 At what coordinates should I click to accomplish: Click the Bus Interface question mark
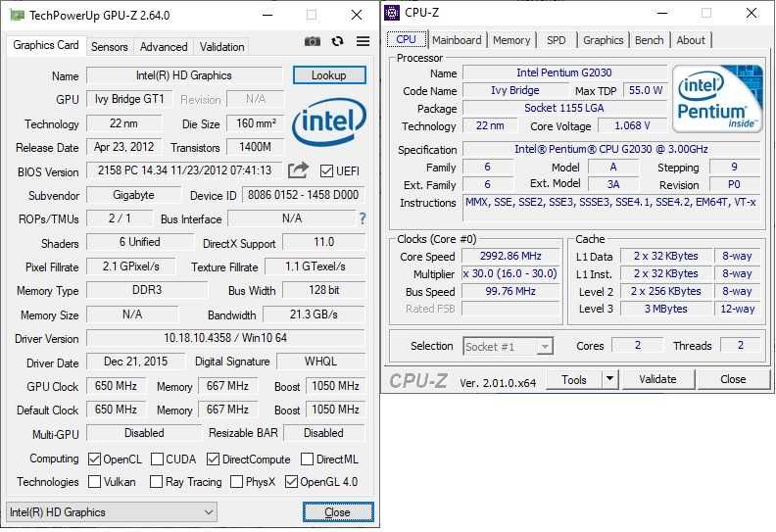pyautogui.click(x=363, y=218)
